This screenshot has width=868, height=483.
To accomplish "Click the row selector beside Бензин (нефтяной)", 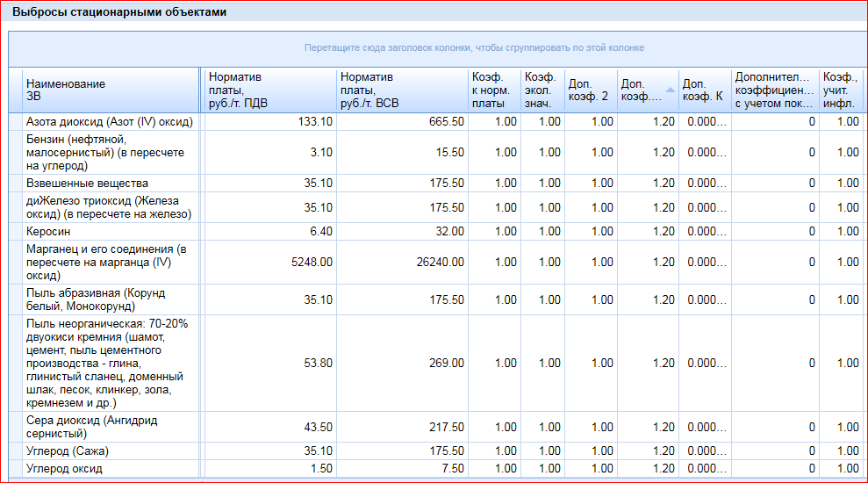I will click(x=15, y=153).
